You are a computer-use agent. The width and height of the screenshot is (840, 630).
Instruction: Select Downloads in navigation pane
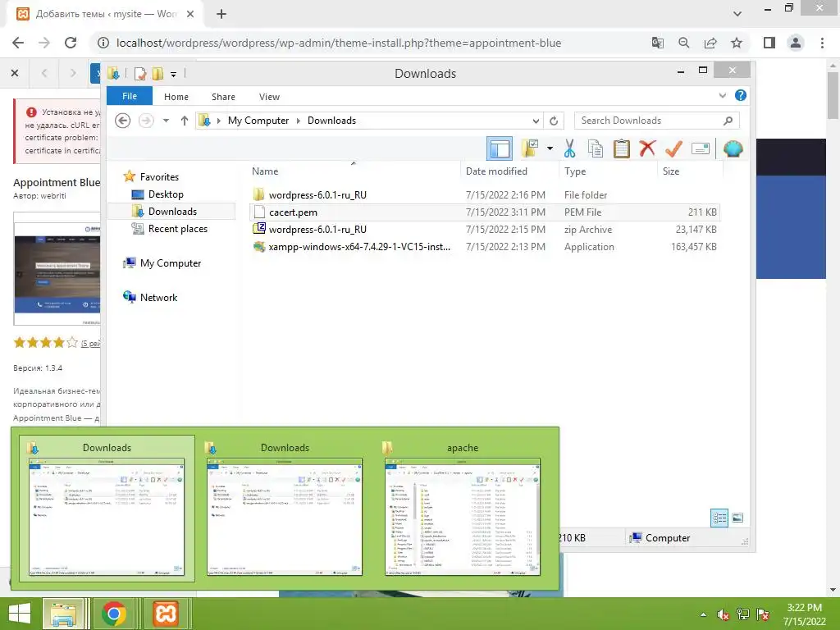coord(172,212)
